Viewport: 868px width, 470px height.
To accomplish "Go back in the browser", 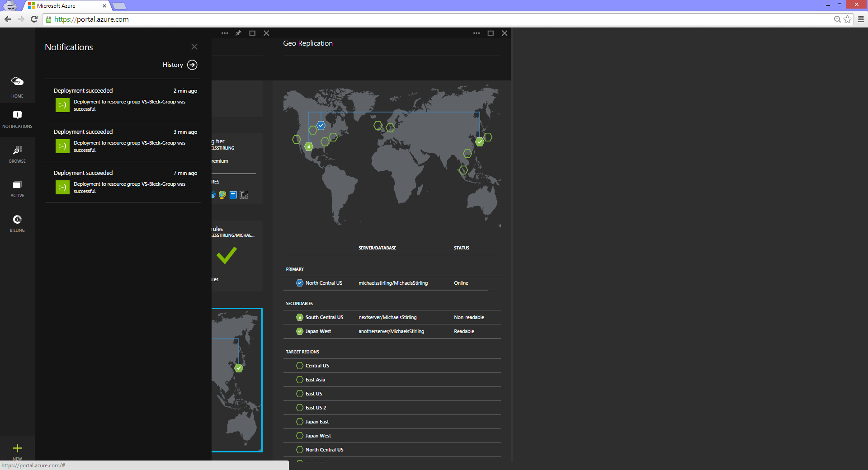I will (x=8, y=19).
